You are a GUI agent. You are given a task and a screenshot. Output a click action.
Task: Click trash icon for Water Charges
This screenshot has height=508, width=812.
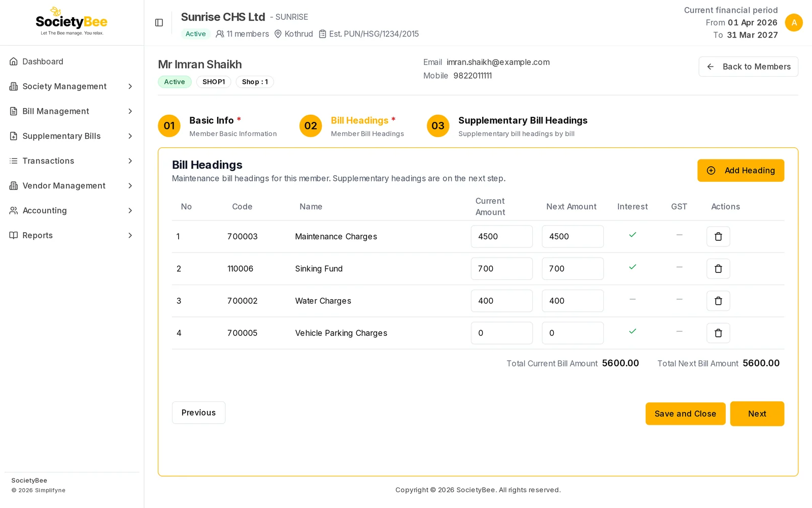(718, 301)
